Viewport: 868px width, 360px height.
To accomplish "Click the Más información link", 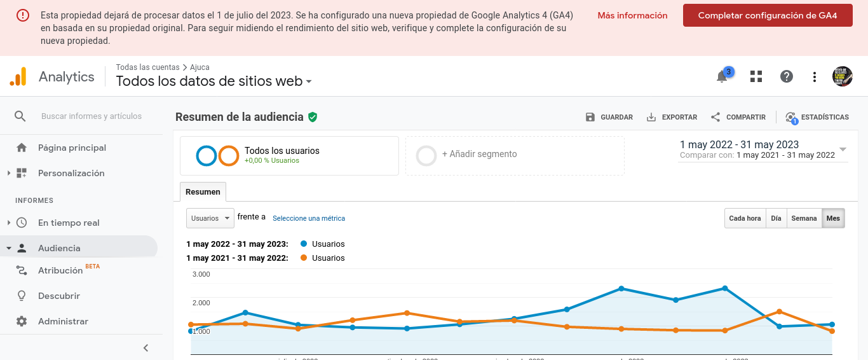I will tap(632, 15).
